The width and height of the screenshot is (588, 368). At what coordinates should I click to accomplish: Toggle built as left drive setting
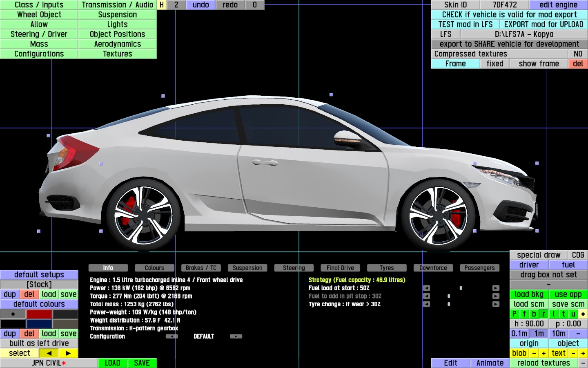coord(39,343)
